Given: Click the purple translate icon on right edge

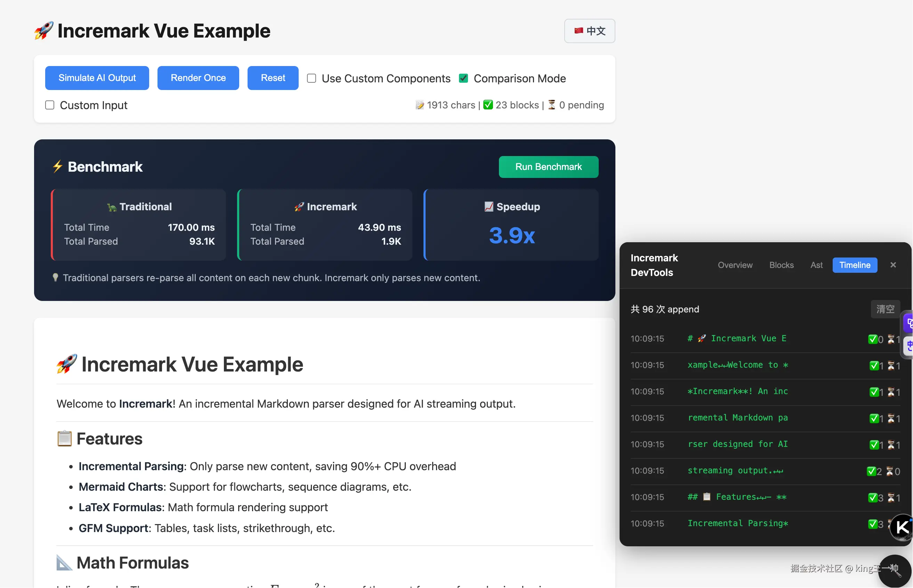Looking at the screenshot, I should click(908, 324).
